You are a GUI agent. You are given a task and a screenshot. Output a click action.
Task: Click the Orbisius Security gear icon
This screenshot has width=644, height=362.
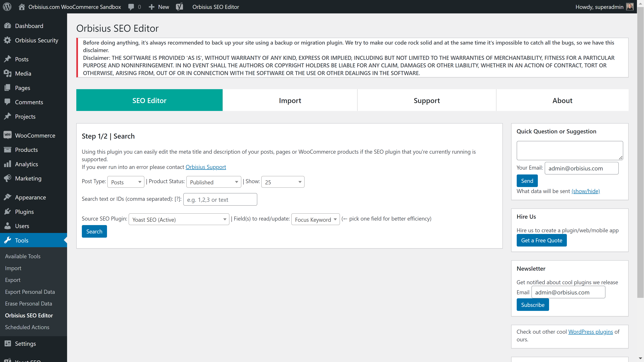coord(8,40)
